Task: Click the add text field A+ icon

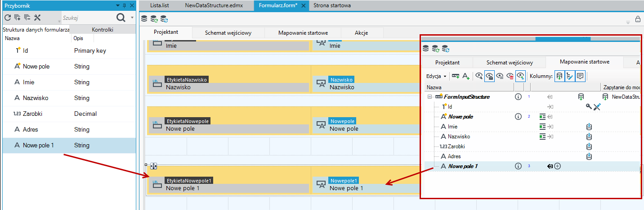Action: (x=466, y=77)
